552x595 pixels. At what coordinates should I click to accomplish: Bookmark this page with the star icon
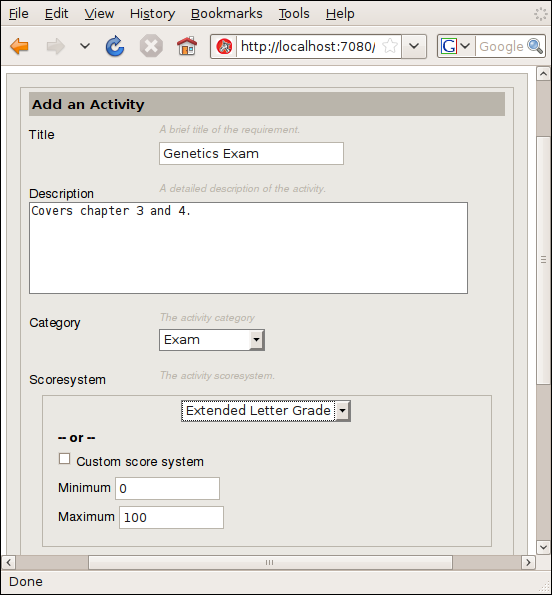pyautogui.click(x=390, y=46)
